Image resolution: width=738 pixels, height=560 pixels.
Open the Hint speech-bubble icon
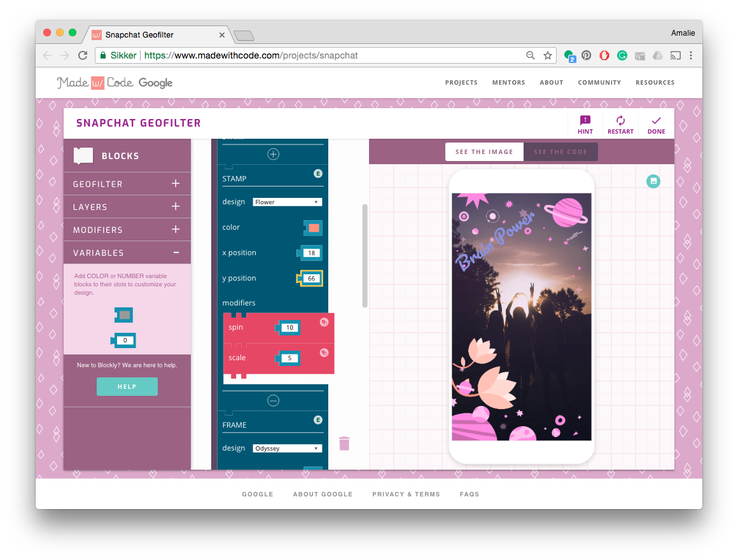click(x=585, y=120)
